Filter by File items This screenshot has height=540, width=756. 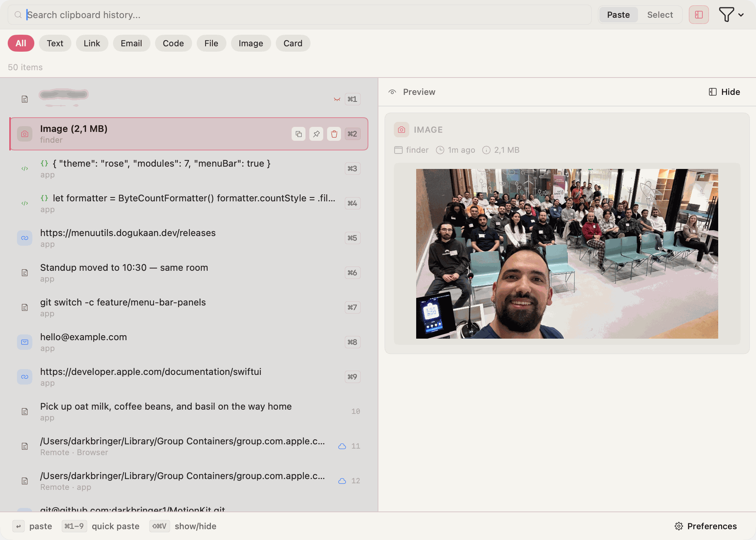click(x=211, y=43)
